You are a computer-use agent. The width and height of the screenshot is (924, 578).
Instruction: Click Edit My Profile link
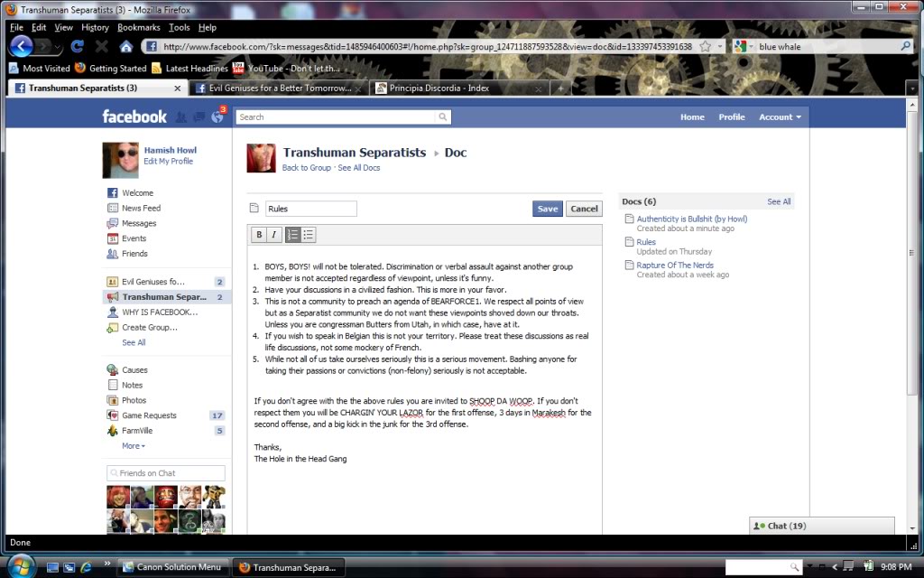[168, 161]
